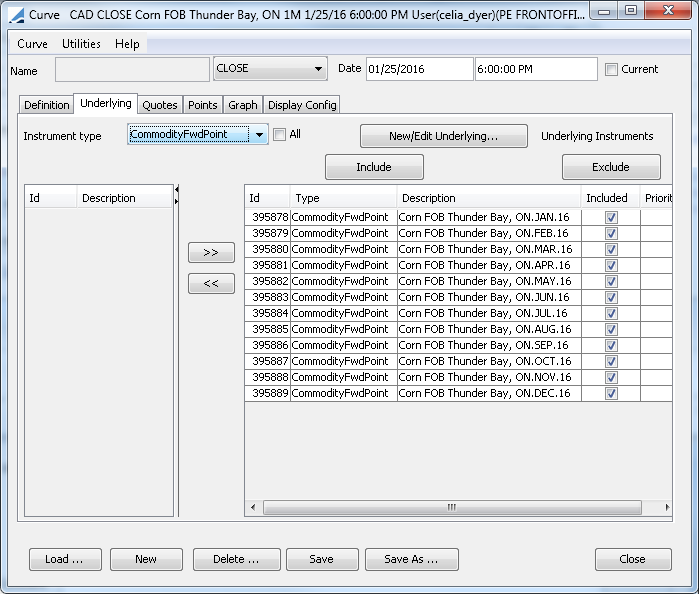Screen dimensions: 699x594
Task: Open the Points tab
Action: point(202,105)
